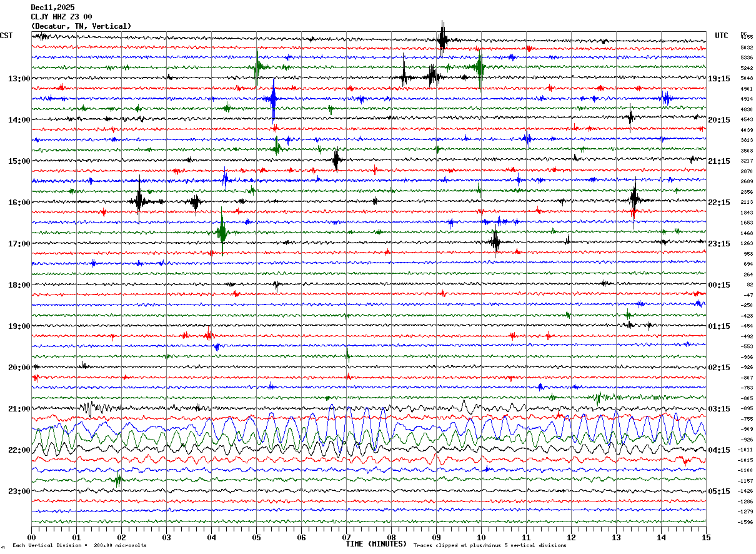Click the DC offset value 2356
This screenshot has height=554, width=756.
click(x=747, y=192)
